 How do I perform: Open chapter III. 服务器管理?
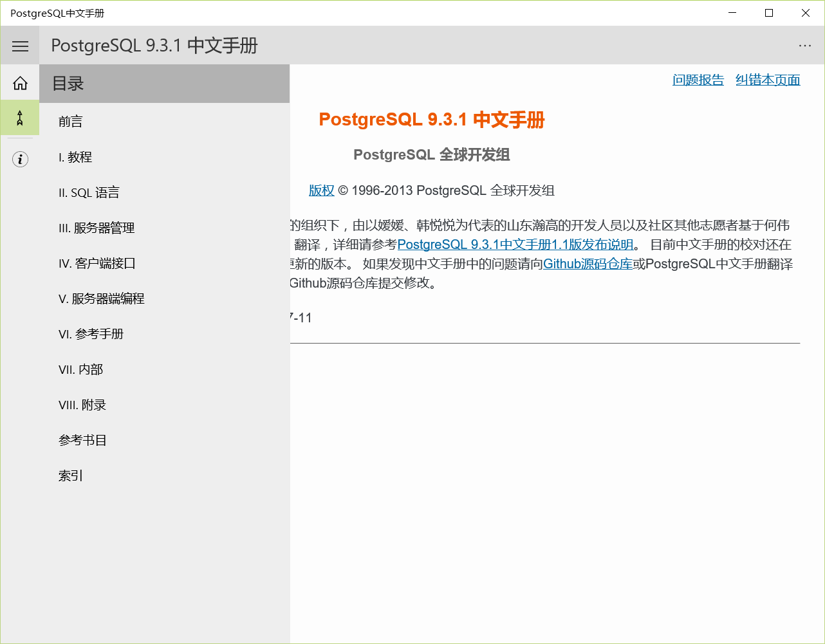point(165,228)
